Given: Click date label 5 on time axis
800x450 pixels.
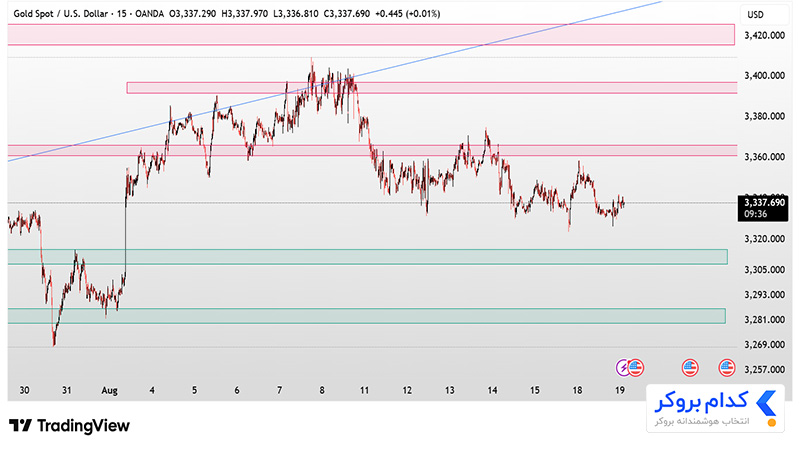Looking at the screenshot, I should coord(194,390).
